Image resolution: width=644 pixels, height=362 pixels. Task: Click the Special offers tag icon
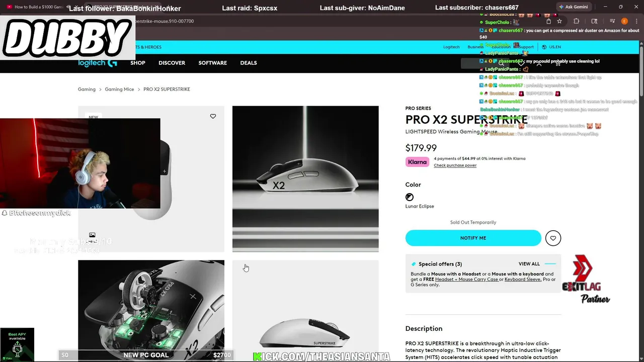[x=414, y=264]
